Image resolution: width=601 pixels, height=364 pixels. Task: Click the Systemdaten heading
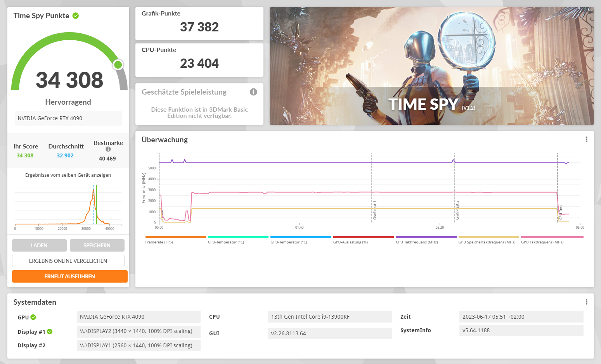(35, 302)
